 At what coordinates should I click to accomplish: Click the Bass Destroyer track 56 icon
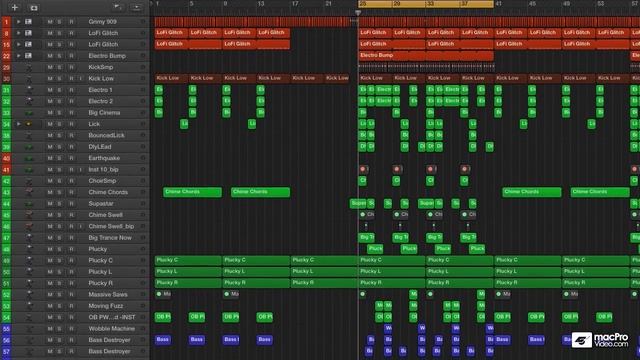(x=29, y=340)
